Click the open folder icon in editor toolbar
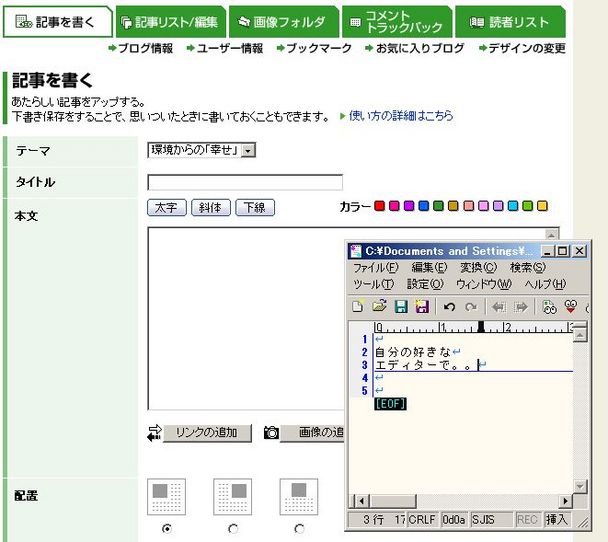This screenshot has width=608, height=542. point(380,306)
